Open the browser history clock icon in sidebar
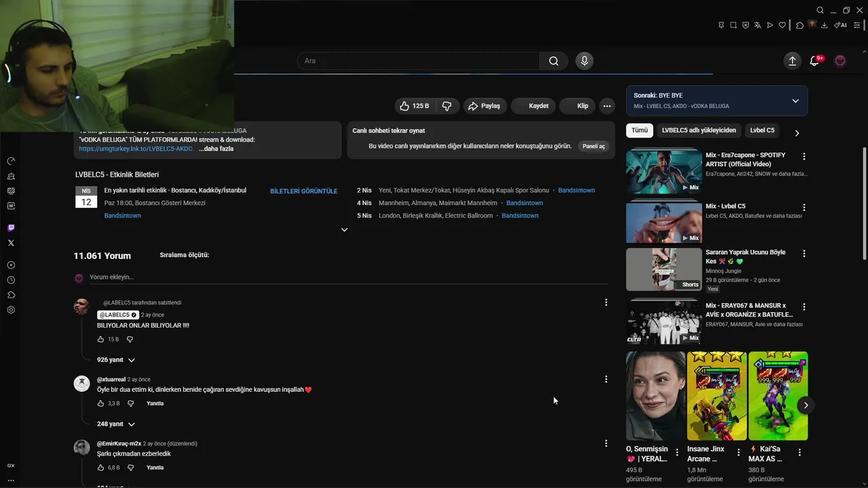The width and height of the screenshot is (868, 488). [x=11, y=280]
